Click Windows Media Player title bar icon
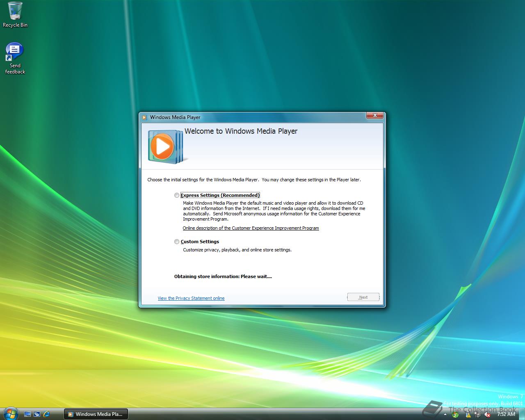This screenshot has height=420, width=525. coord(144,117)
